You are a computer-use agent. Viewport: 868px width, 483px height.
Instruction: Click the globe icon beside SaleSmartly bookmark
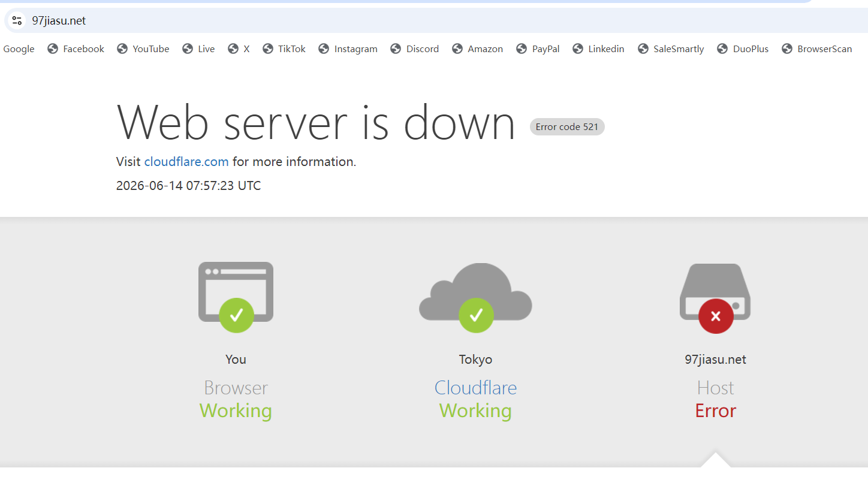tap(643, 49)
